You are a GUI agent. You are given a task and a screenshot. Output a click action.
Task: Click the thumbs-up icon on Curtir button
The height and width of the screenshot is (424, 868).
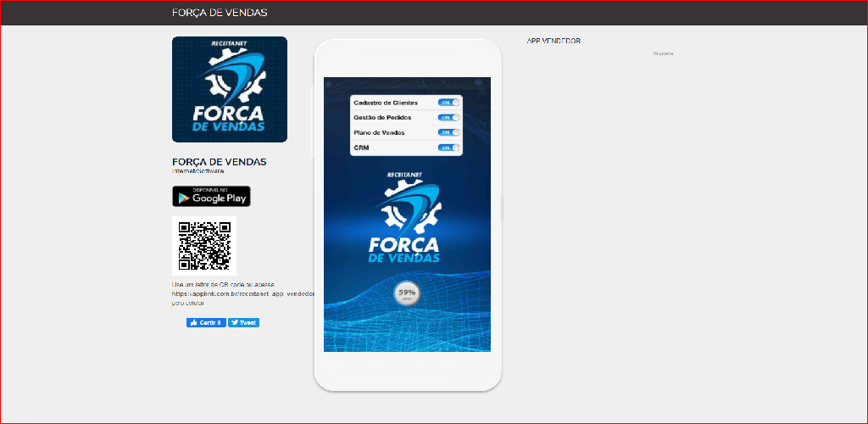tap(194, 323)
